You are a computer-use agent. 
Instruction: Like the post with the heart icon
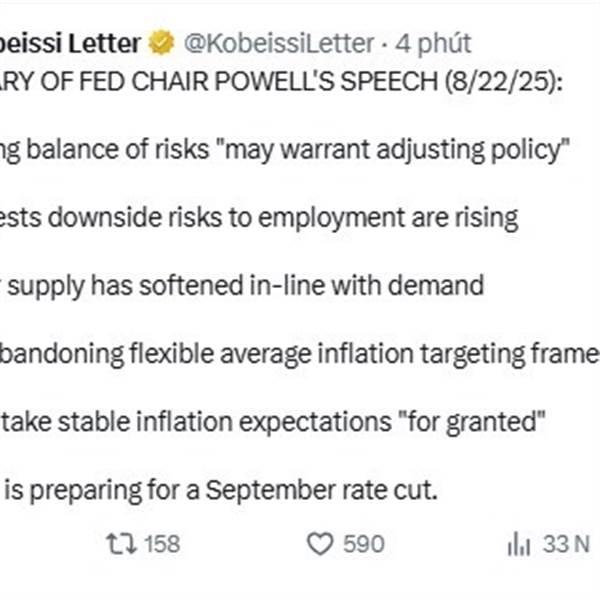pyautogui.click(x=320, y=544)
